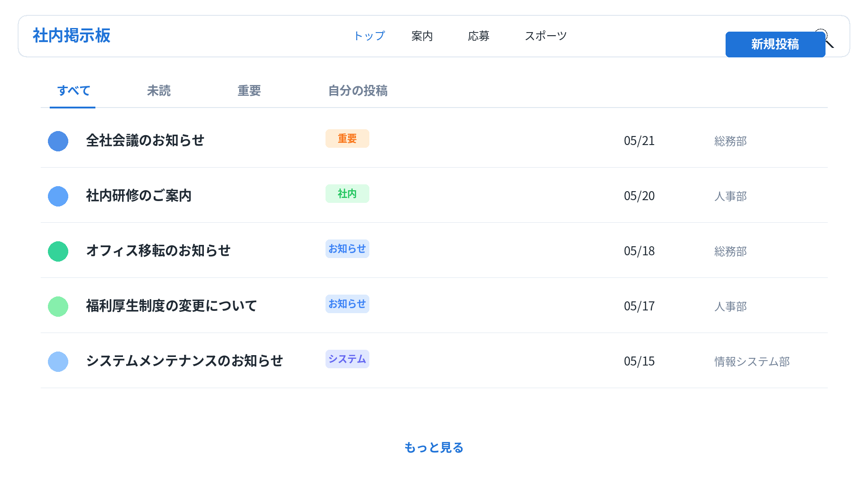Click the green 社内 tag badge
This screenshot has width=868, height=488.
point(347,194)
